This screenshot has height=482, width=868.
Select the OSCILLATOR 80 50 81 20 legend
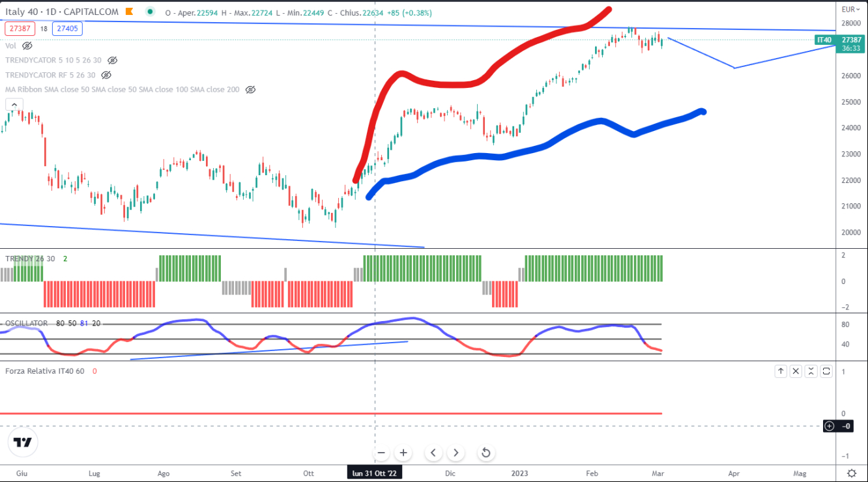point(52,323)
